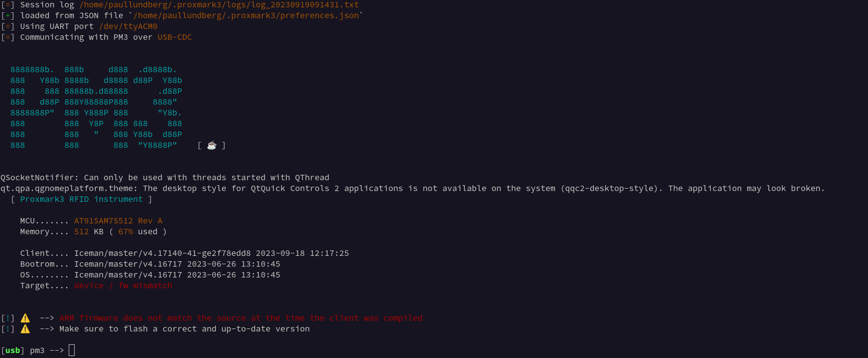
Task: Click the first yellow warning triangle icon
Action: 25,318
